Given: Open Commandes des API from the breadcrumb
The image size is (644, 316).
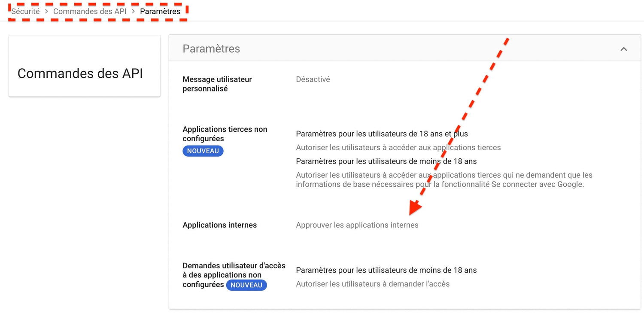Looking at the screenshot, I should [89, 11].
